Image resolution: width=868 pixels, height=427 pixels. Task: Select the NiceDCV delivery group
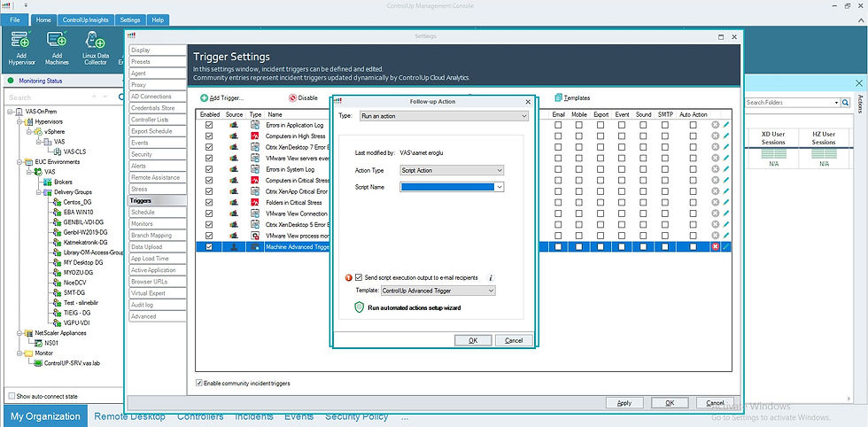(70, 283)
